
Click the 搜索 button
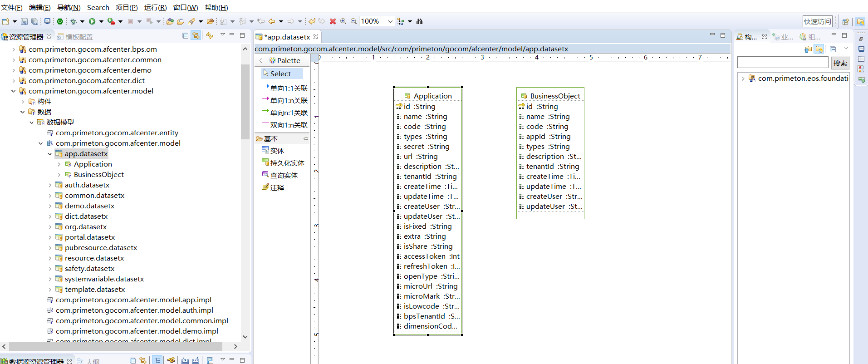pos(840,63)
